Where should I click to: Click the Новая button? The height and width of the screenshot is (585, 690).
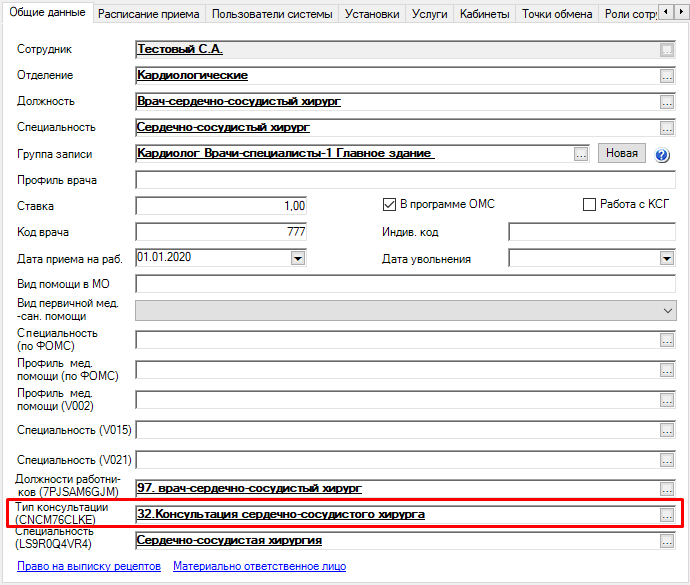[x=621, y=153]
